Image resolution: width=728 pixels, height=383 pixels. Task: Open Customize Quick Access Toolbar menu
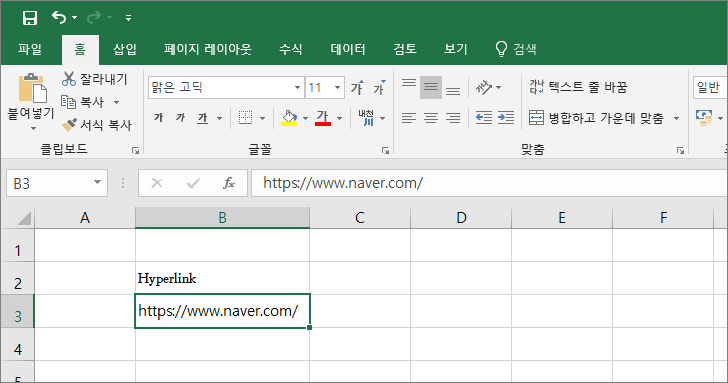tap(128, 18)
